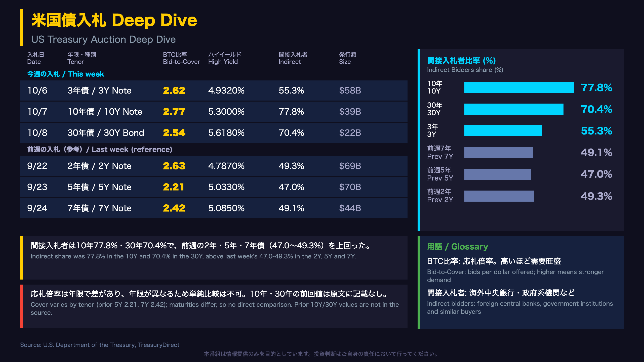Click the '米国債入札 Deep Dive' title
The image size is (644, 362).
[x=114, y=20]
